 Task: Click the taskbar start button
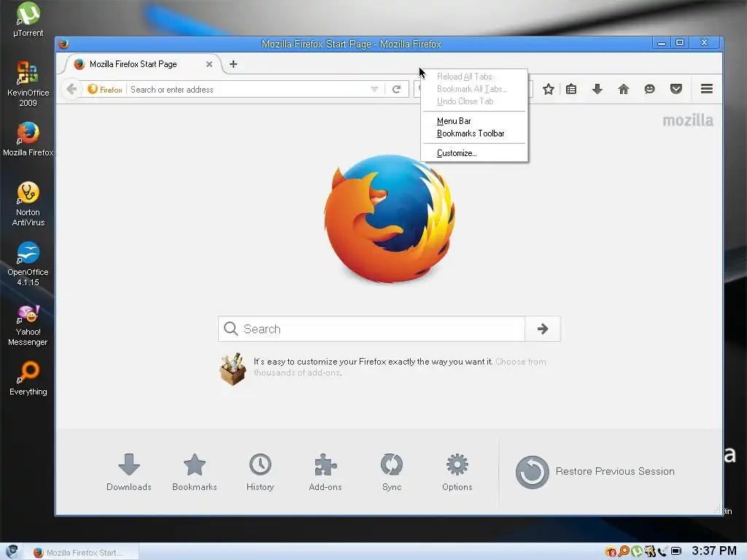click(12, 551)
